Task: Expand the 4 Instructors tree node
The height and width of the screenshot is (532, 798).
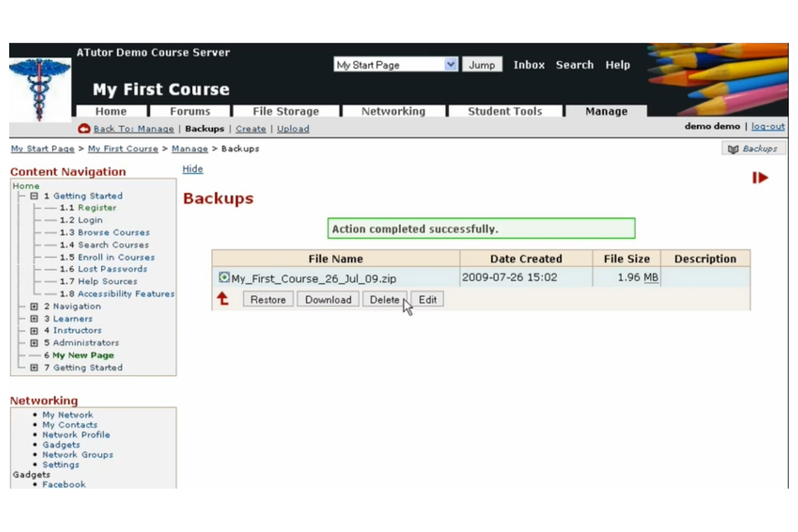Action: pos(34,330)
